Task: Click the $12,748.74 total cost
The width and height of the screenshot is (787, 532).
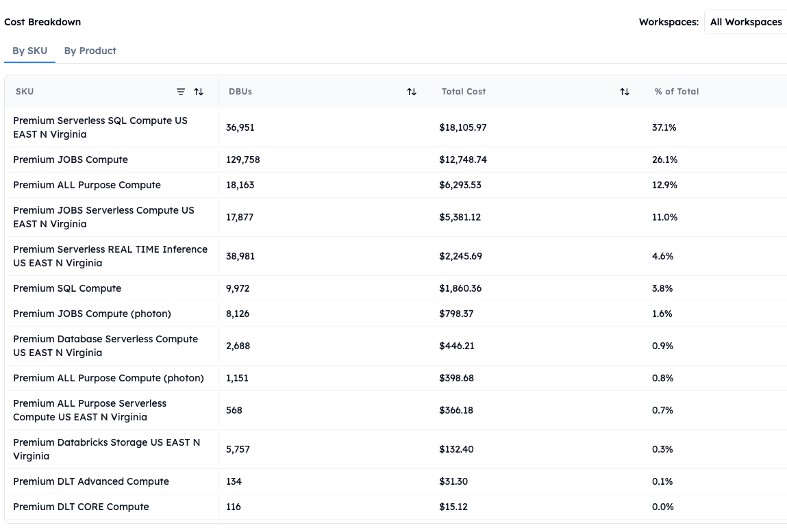Action: 463,160
